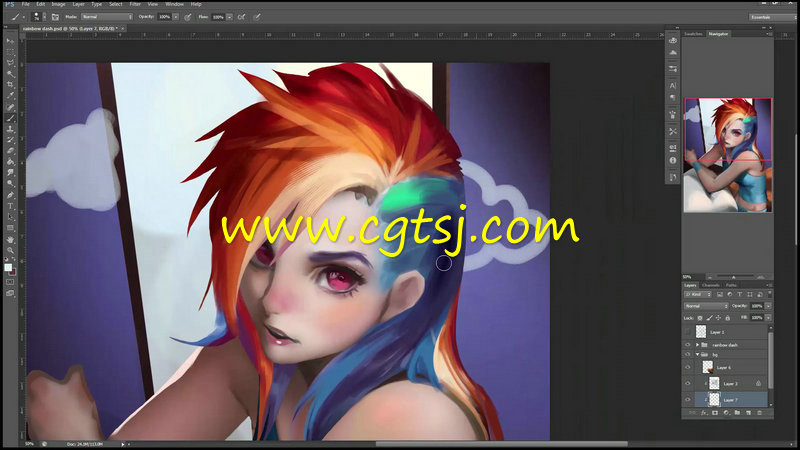Create new adjustment layer
Viewport: 800px width, 450px height.
(726, 413)
